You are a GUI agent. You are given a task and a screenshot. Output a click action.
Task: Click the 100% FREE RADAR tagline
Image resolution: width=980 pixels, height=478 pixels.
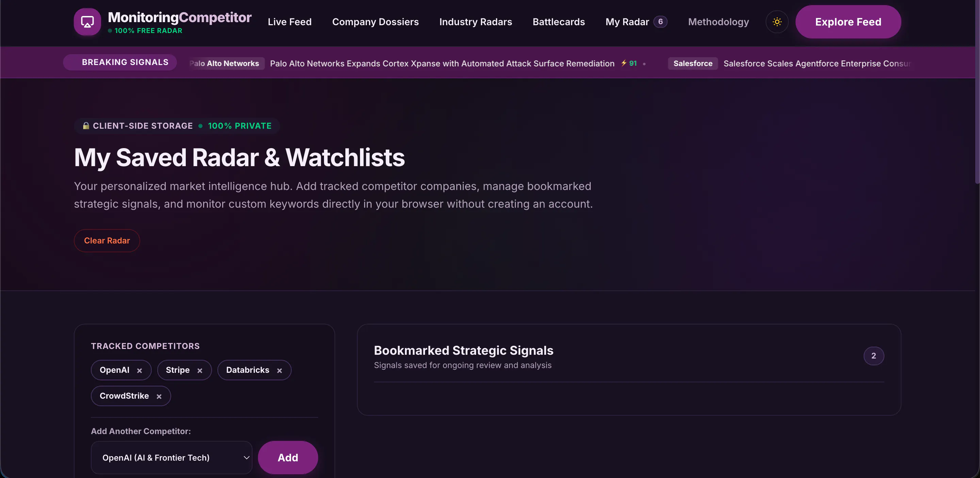[x=148, y=30]
